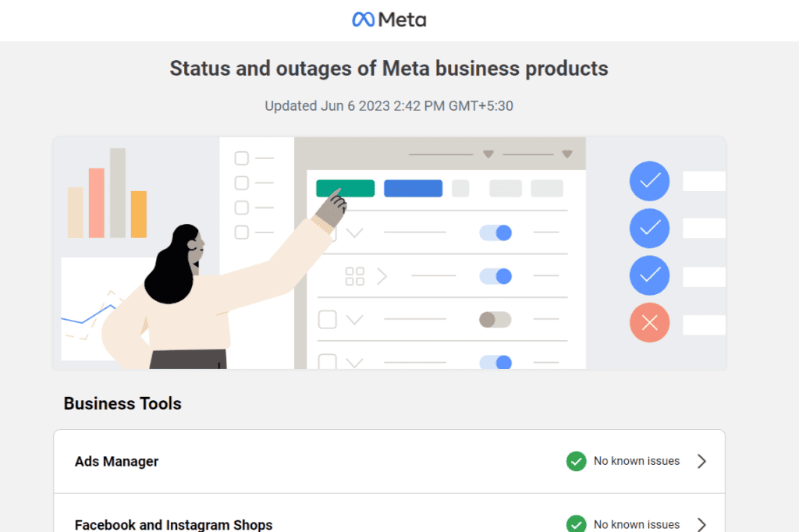The image size is (799, 532).
Task: Open the Ads Manager status entry
Action: [116, 462]
